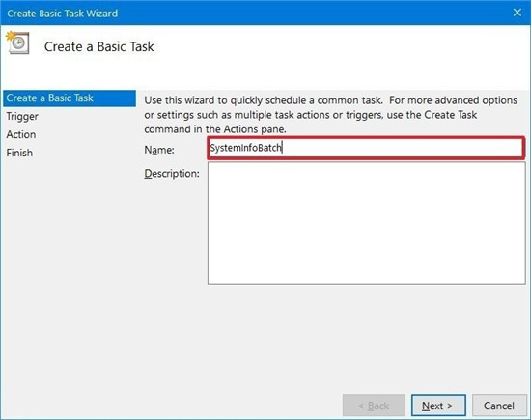Click the wizard instruction paragraph
Image resolution: width=531 pixels, height=420 pixels.
click(x=330, y=115)
